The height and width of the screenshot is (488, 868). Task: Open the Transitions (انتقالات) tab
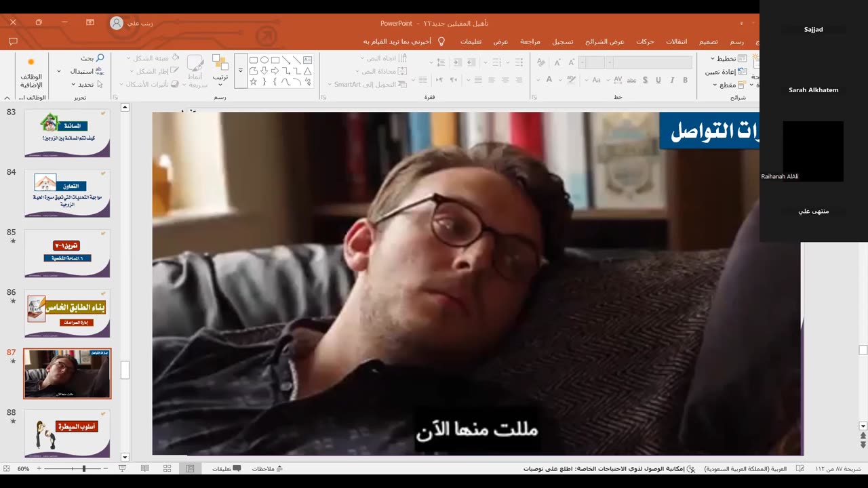coord(676,41)
